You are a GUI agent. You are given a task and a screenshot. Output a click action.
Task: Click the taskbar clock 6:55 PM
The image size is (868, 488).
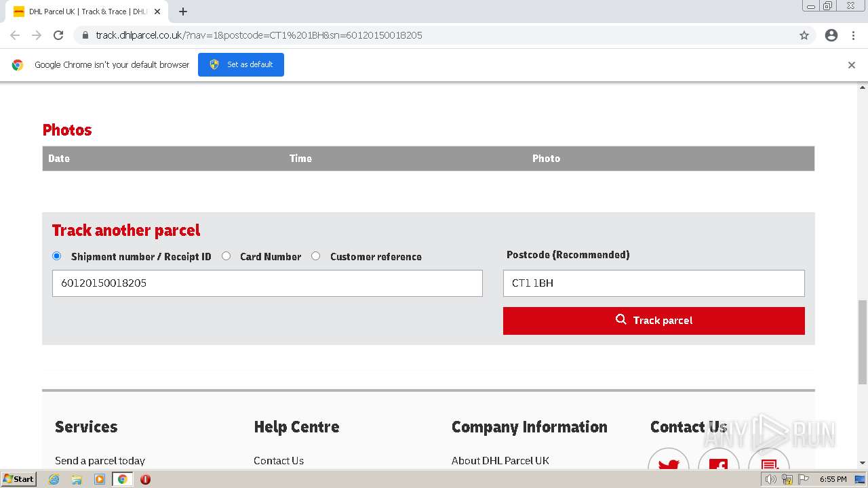pos(833,479)
